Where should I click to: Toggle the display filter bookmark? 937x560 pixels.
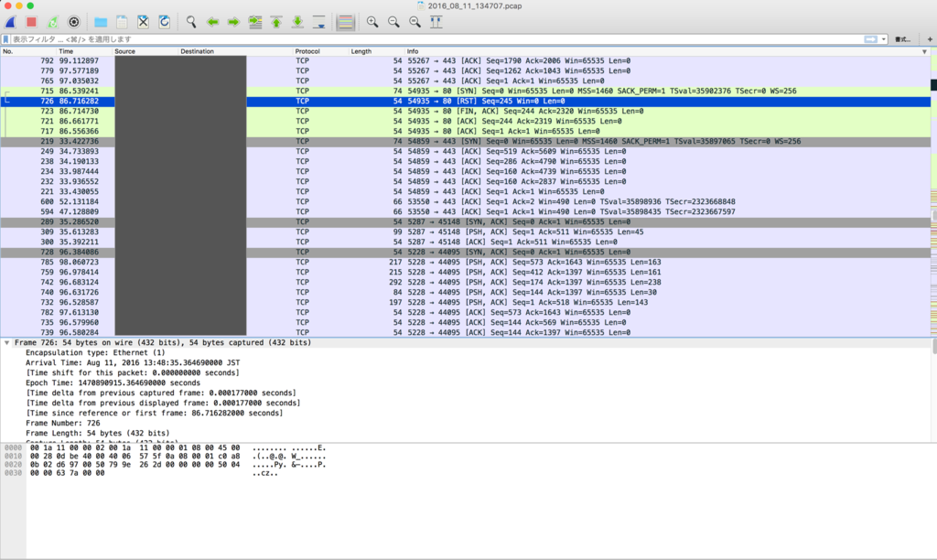[6, 38]
